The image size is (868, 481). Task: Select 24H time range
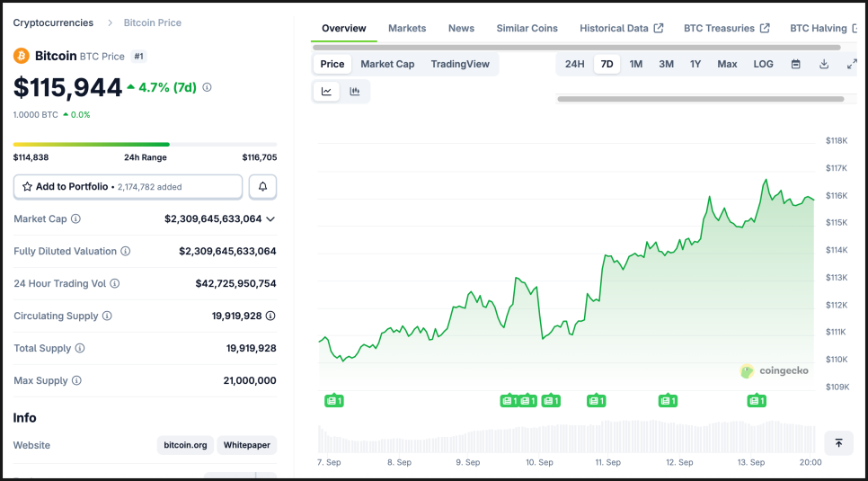click(574, 64)
